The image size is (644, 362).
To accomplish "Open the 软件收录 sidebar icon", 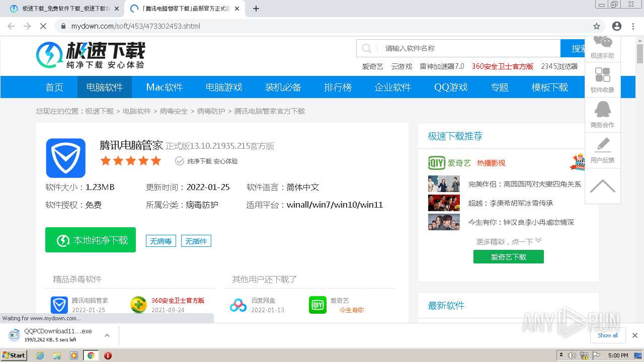I will click(x=602, y=75).
